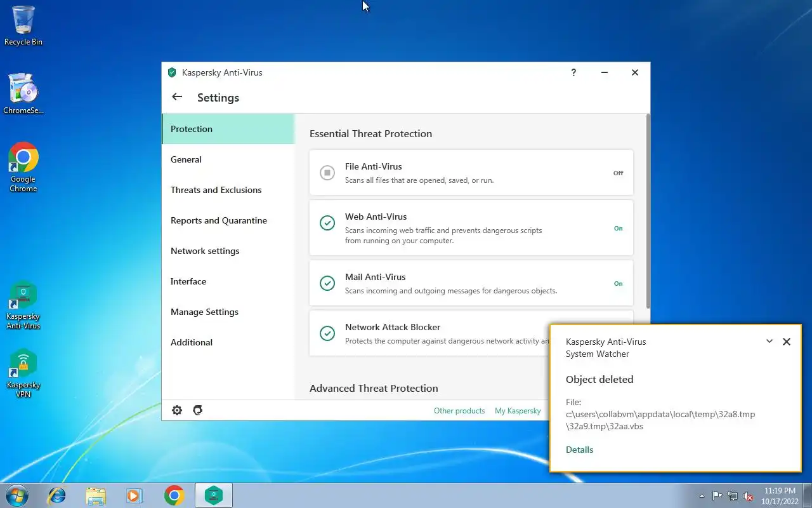This screenshot has height=508, width=812.
Task: Open Reports and Quarantine section
Action: [x=228, y=220]
